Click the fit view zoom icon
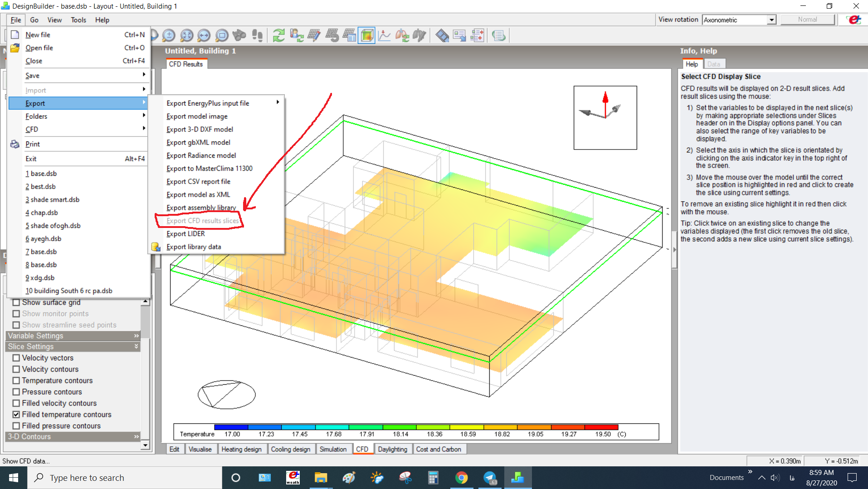This screenshot has height=489, width=868. (186, 35)
